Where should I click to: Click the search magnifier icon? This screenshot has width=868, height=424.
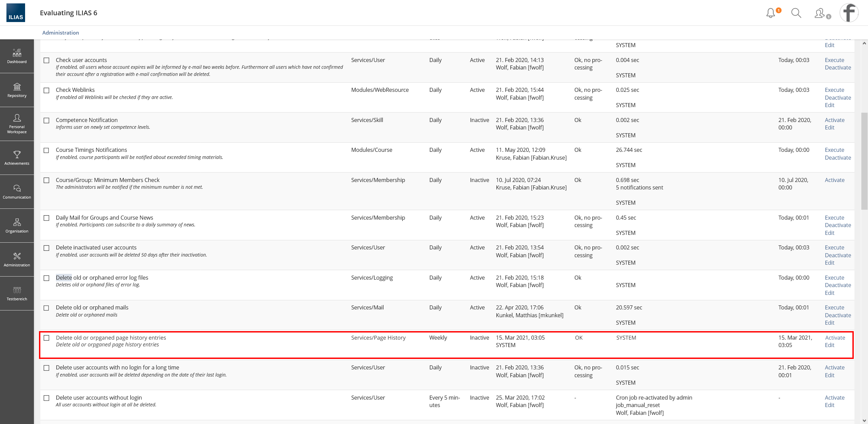tap(796, 13)
